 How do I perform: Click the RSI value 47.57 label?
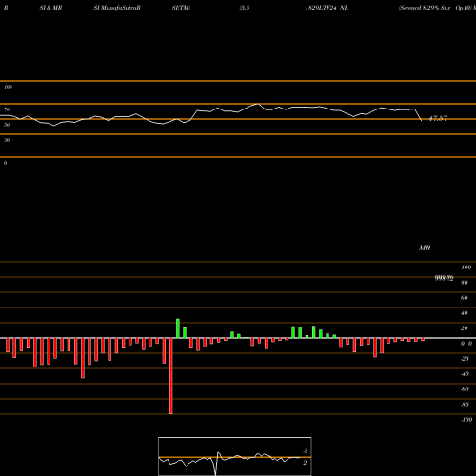pos(438,118)
